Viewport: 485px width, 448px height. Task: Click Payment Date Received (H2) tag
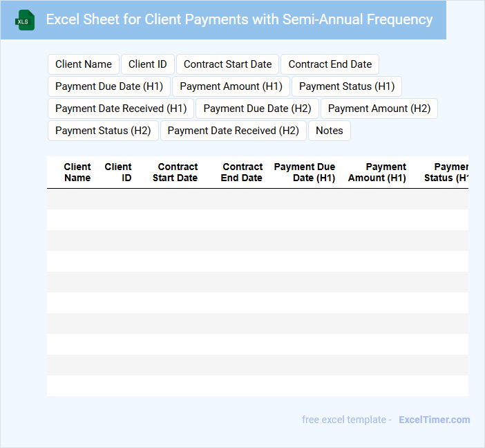click(234, 131)
